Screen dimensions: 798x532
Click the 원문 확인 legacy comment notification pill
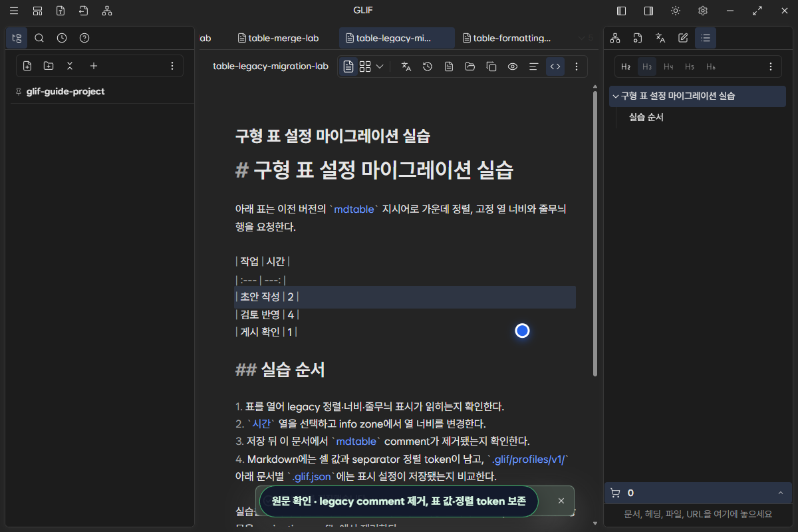[399, 501]
